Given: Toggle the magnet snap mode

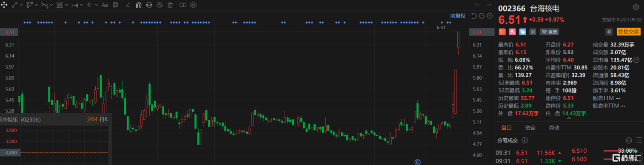Looking at the screenshot, I should click(139, 5).
